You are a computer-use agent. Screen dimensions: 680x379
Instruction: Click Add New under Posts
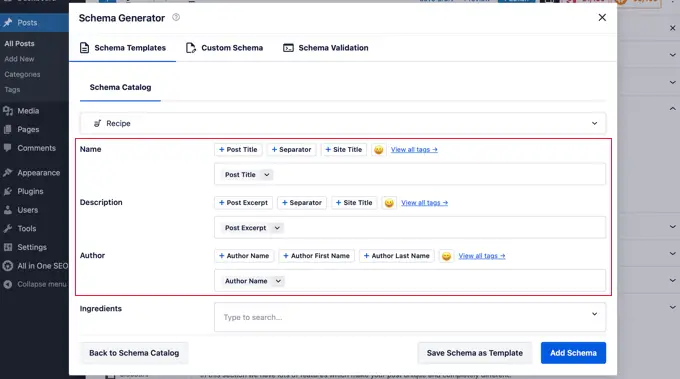tap(19, 59)
